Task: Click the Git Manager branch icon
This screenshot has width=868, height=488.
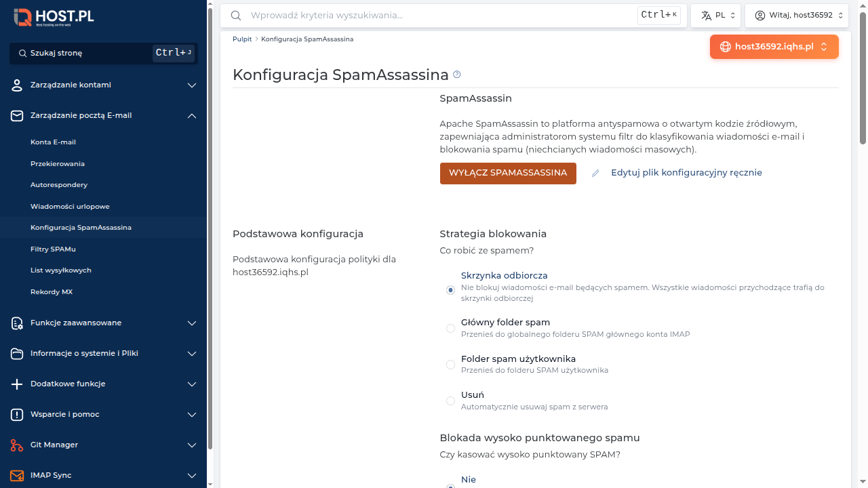Action: click(17, 445)
